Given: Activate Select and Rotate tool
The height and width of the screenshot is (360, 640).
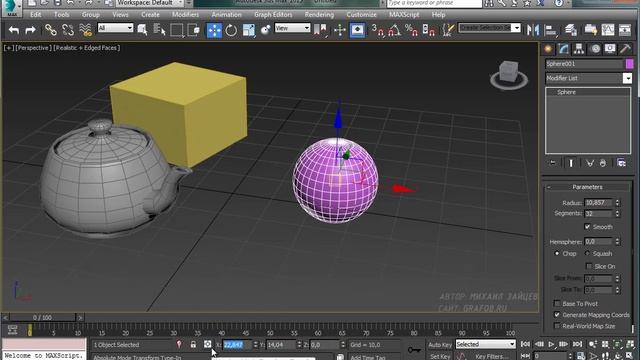Looking at the screenshot, I should click(231, 30).
